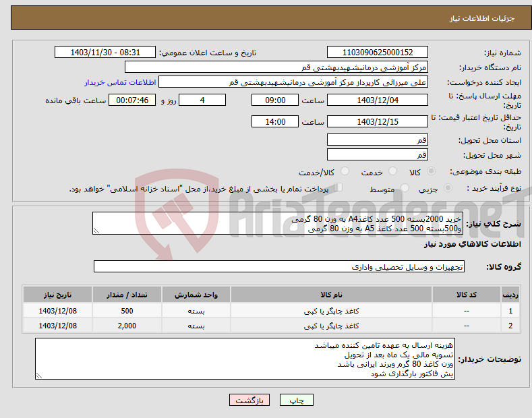The width and height of the screenshot is (532, 418).
Task: Select the خدمت radio button
Action: (x=392, y=171)
